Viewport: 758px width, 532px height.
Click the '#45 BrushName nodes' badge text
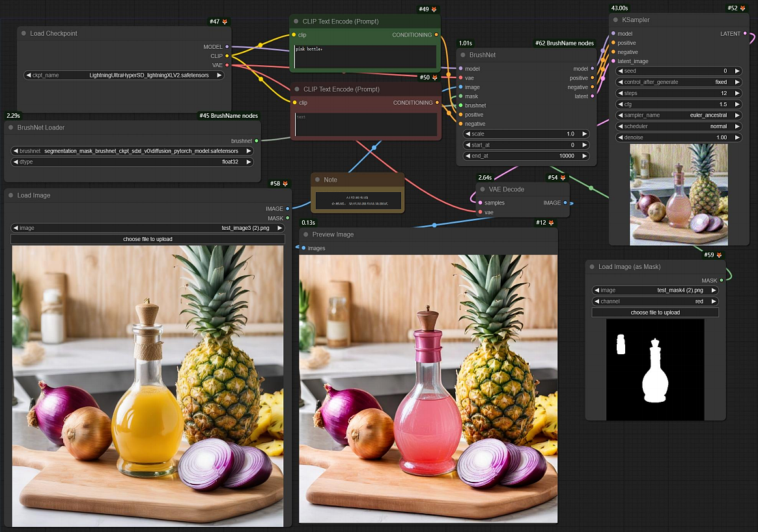229,115
